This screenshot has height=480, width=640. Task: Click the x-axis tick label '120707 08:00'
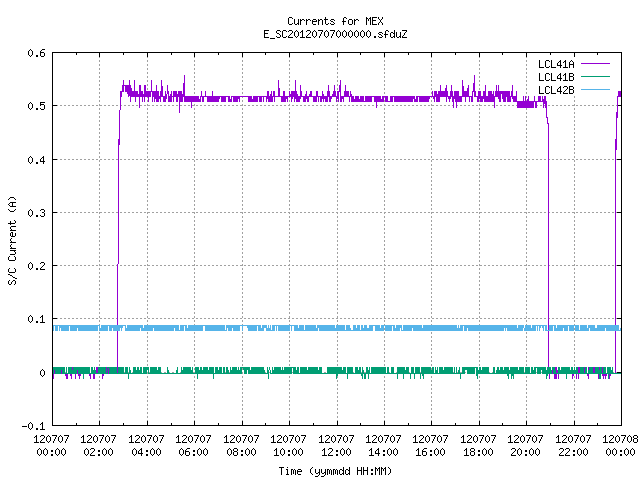point(241,446)
